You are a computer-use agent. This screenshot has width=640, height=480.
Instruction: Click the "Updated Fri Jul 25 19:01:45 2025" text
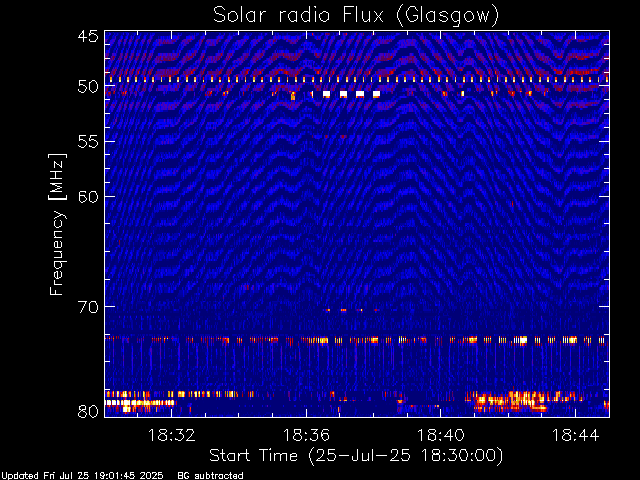(x=82, y=476)
